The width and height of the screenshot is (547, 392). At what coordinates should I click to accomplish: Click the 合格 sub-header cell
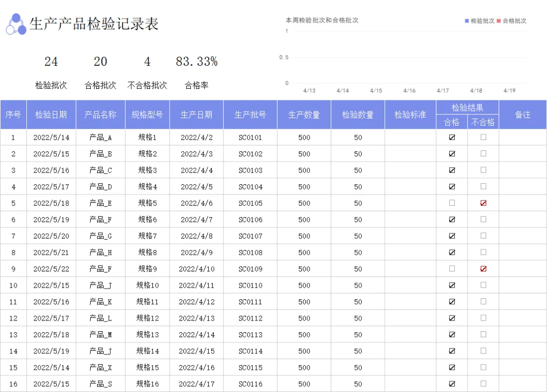point(452,122)
